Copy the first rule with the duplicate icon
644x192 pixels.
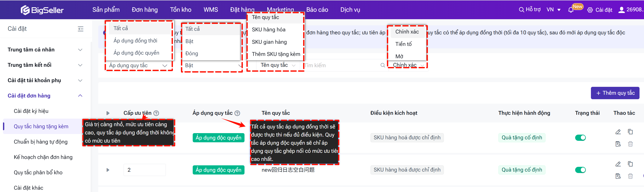click(x=630, y=132)
